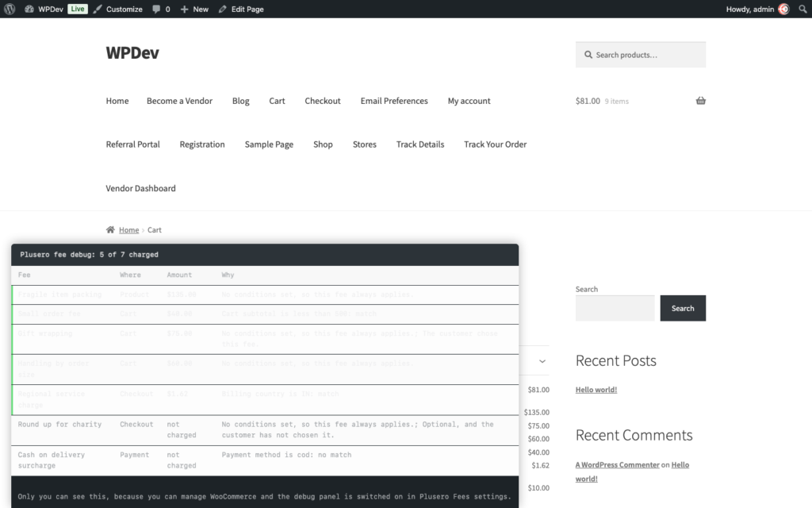Screen dimensions: 812x508
Task: Click 'Round up for charity' fee row
Action: tap(265, 430)
